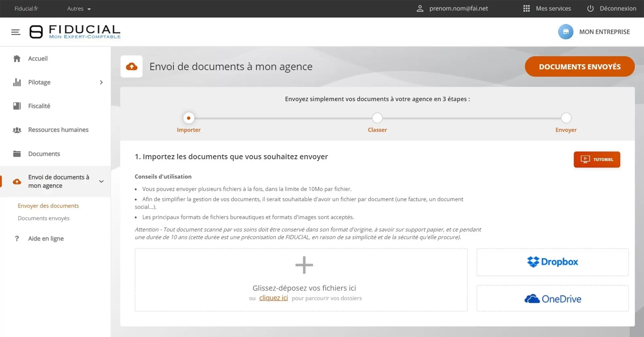Click the Mes services grid icon

pyautogui.click(x=526, y=9)
